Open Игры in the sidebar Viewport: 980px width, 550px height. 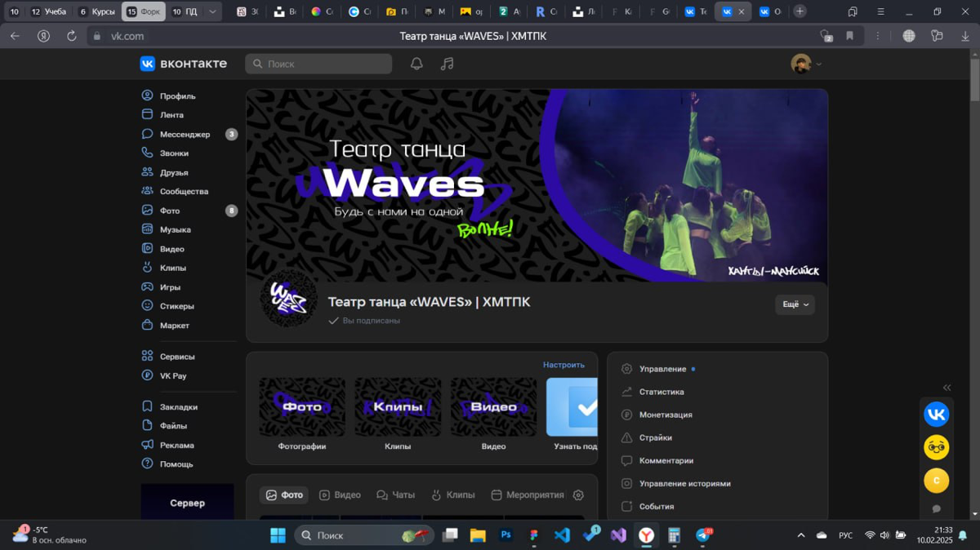[x=161, y=287]
